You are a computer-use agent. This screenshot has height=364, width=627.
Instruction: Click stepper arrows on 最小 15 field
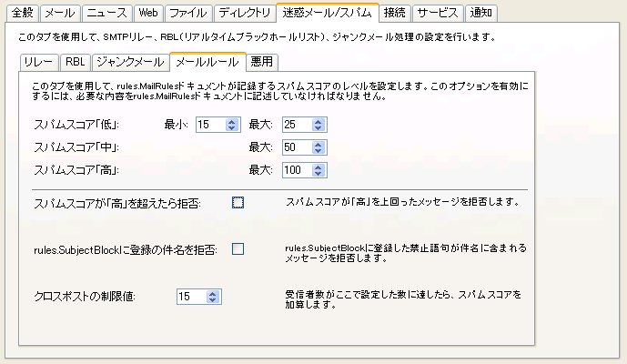(x=232, y=125)
